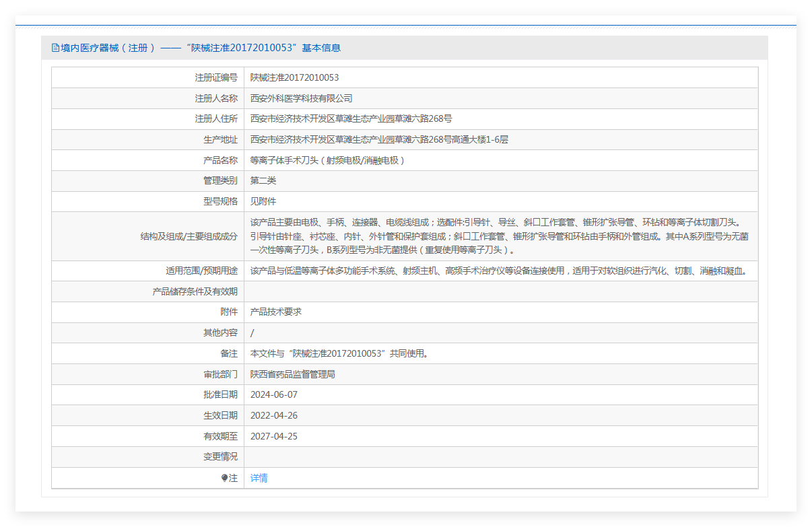Select product name 等离子体手术刀头

328,160
